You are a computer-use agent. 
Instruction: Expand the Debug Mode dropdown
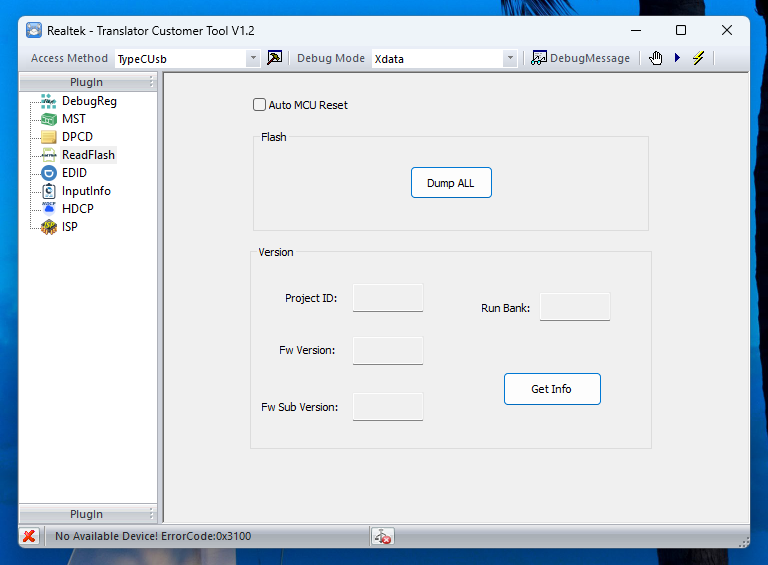point(510,58)
